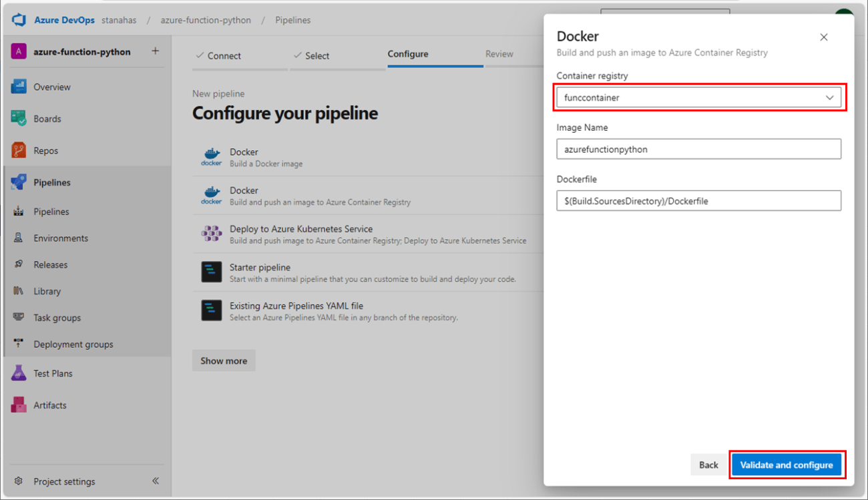
Task: Click the Image Name input field
Action: [x=699, y=150]
